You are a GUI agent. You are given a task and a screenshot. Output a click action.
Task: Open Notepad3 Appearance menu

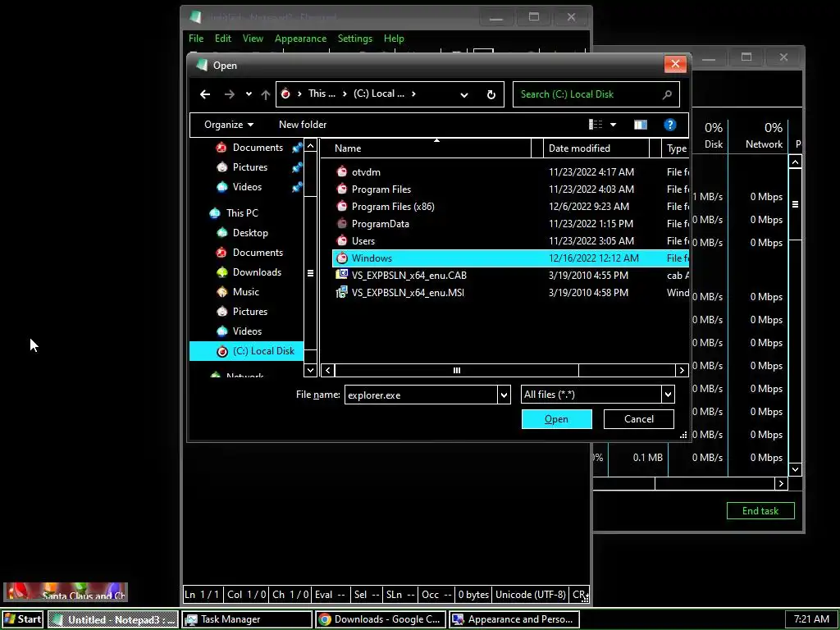point(300,39)
